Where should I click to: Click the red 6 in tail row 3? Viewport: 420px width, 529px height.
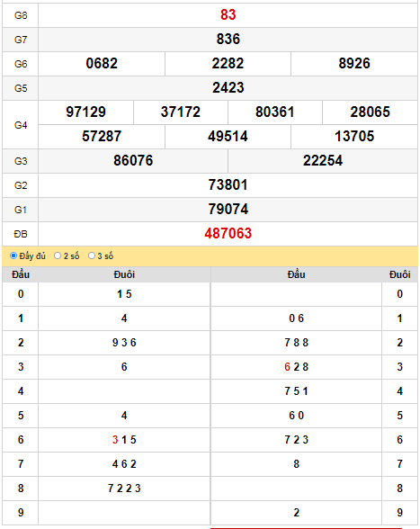[x=288, y=367]
